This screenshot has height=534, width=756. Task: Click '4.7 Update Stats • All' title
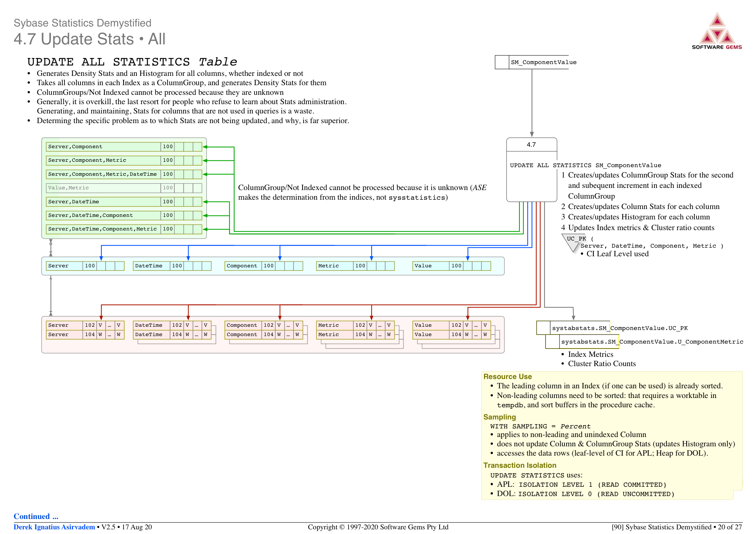89,39
